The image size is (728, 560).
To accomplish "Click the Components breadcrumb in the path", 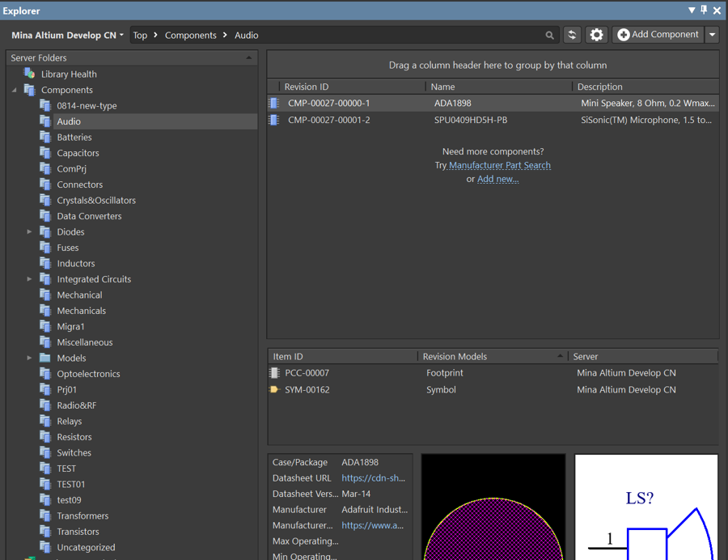I will coord(190,36).
